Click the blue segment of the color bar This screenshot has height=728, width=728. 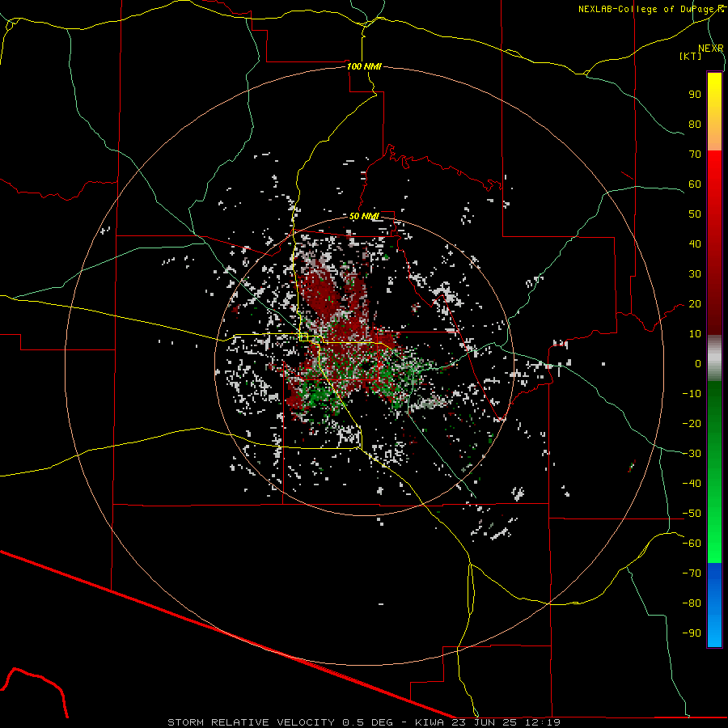(x=714, y=605)
